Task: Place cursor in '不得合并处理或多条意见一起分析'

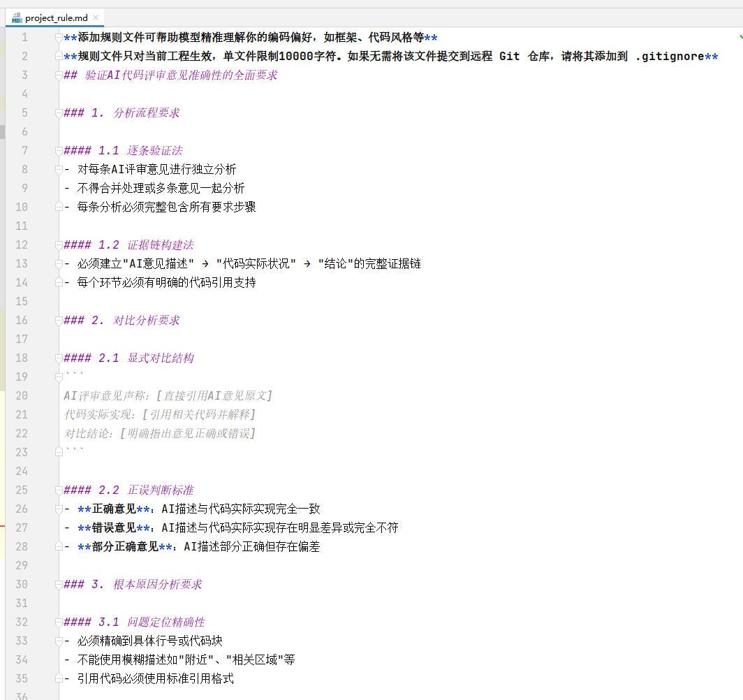Action: pyautogui.click(x=161, y=189)
